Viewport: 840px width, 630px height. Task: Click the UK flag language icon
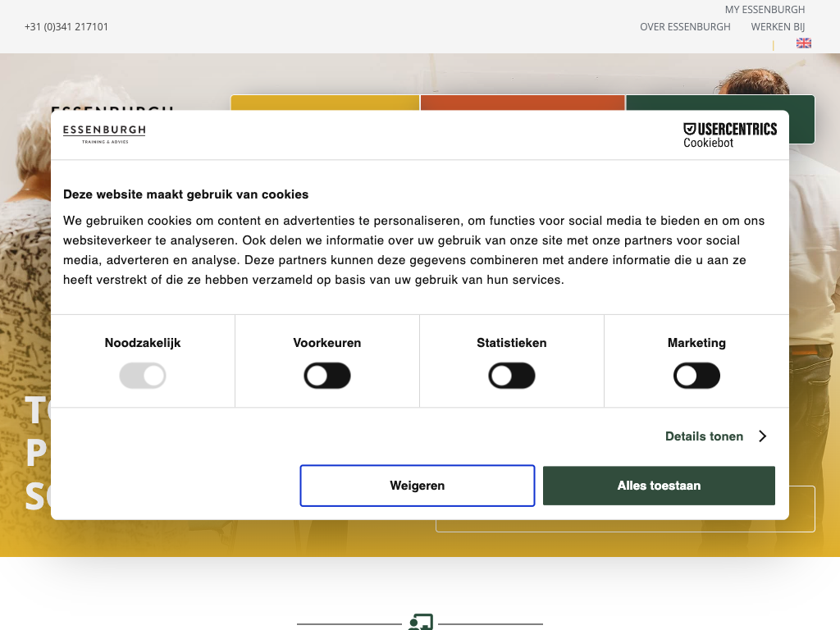804,43
